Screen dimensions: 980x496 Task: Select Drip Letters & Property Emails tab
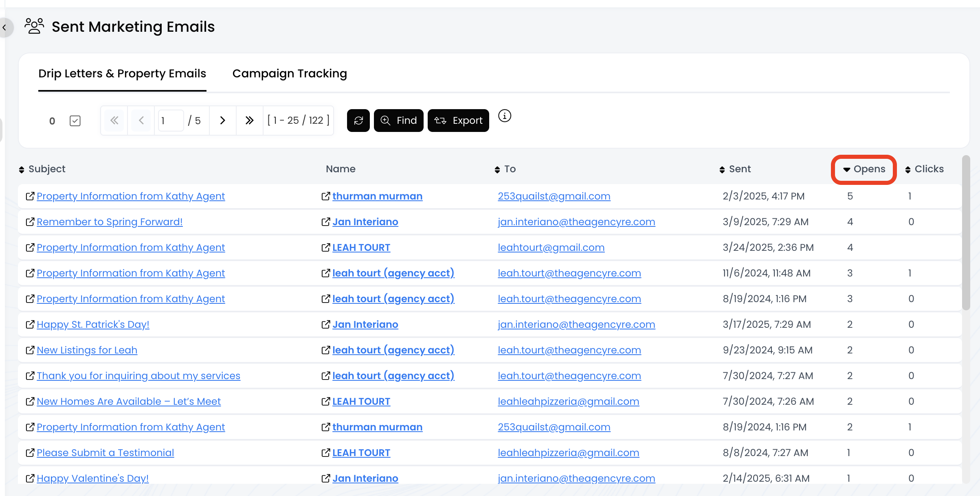click(x=122, y=74)
